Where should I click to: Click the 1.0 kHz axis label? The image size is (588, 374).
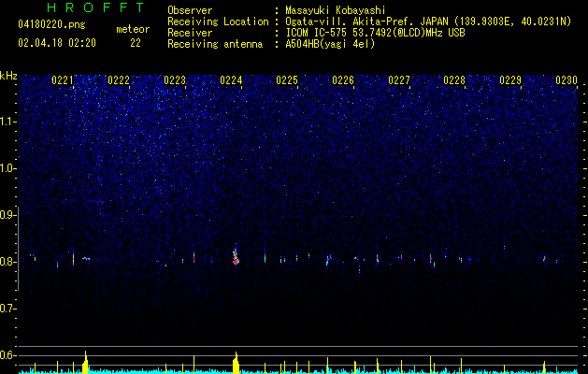7,168
